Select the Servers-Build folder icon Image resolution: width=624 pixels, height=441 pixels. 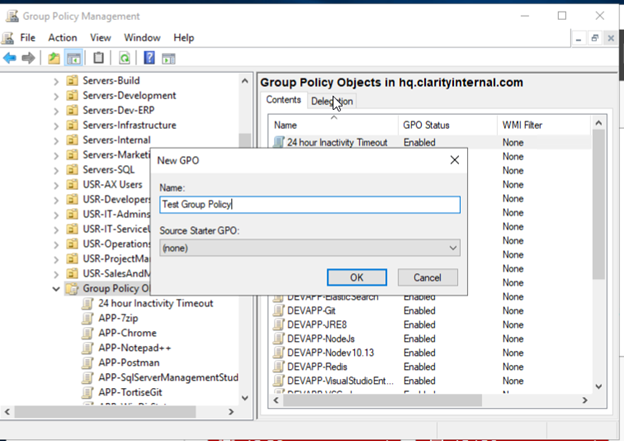72,81
